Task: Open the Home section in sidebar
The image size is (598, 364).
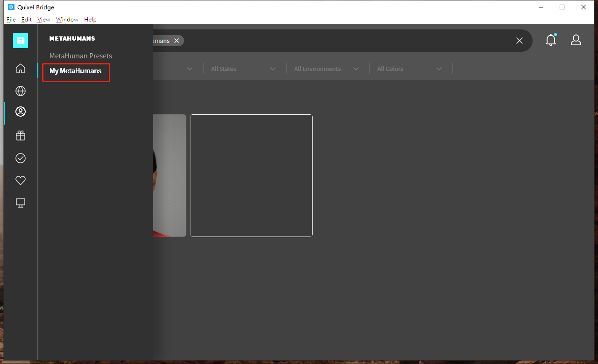Action: 21,69
